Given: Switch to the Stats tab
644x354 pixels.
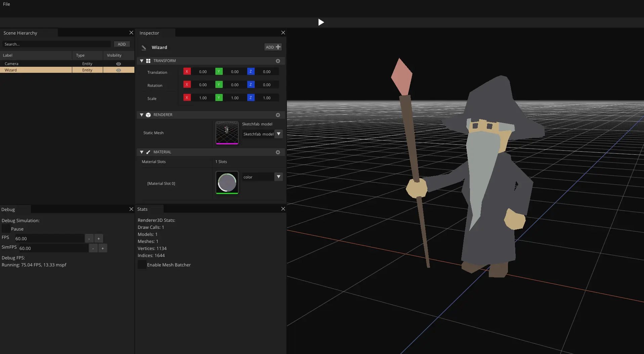Looking at the screenshot, I should [x=142, y=209].
